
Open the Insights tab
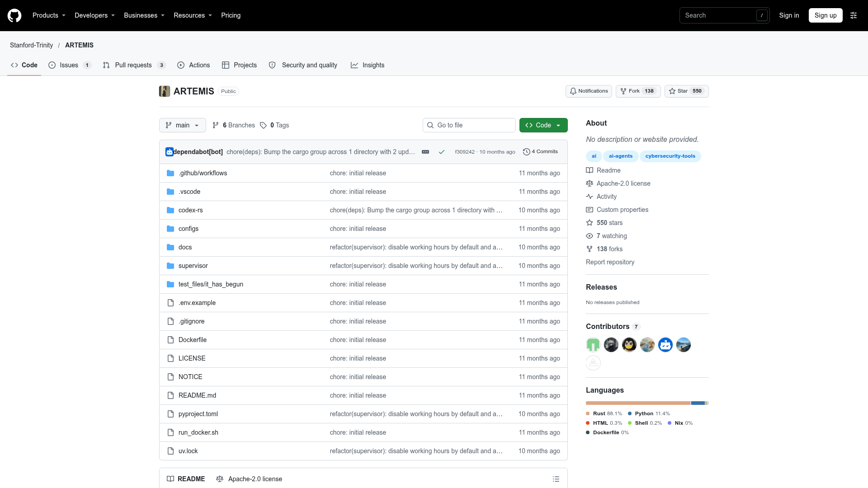tap(368, 65)
